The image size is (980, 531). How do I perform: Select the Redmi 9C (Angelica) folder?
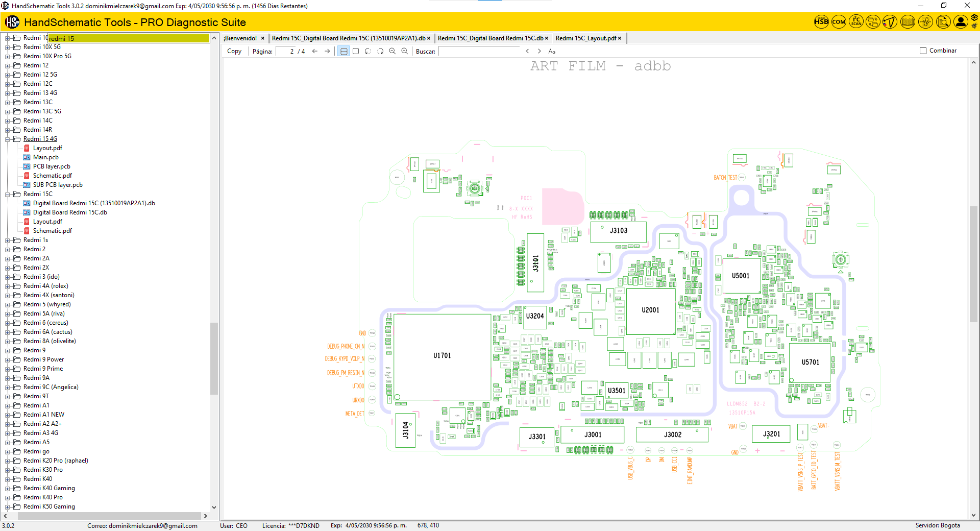[x=51, y=387]
